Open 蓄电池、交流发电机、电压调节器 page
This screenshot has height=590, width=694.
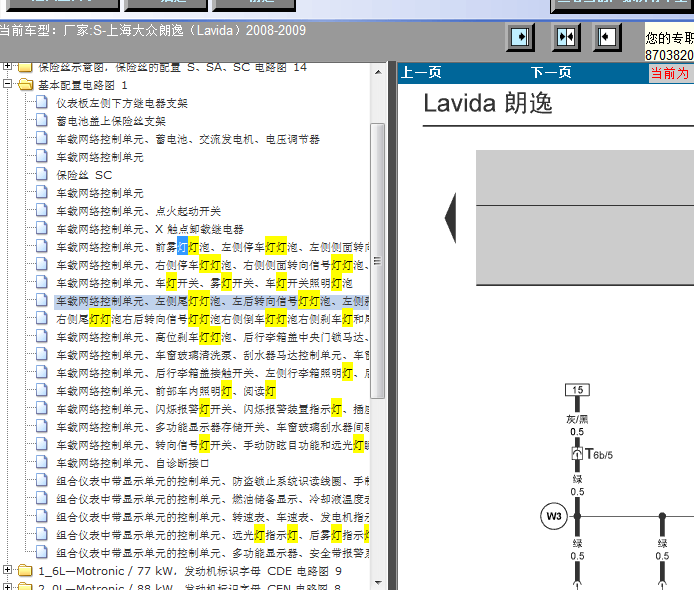(x=188, y=139)
